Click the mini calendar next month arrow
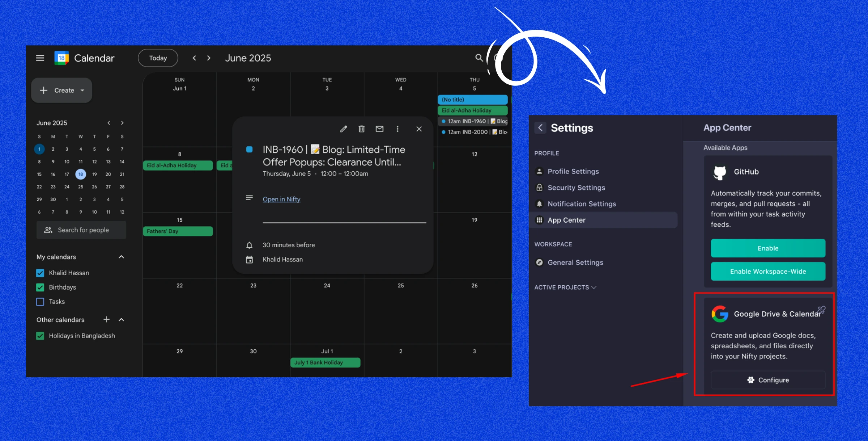868x441 pixels. point(122,123)
